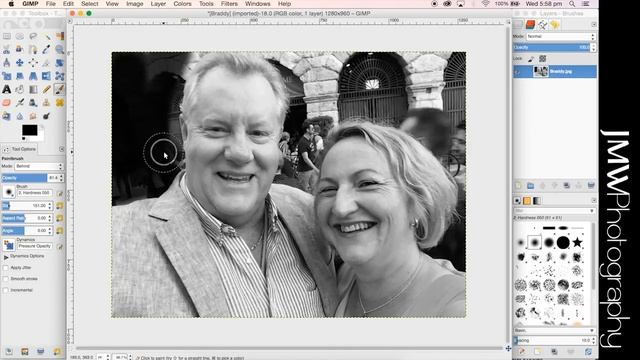Create a new layer button
640x360 pixels.
click(518, 186)
